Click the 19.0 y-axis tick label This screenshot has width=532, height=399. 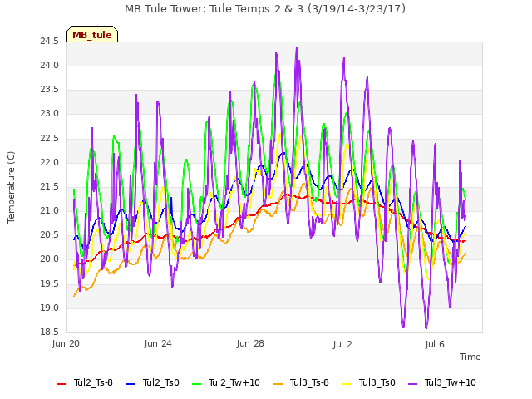50,308
